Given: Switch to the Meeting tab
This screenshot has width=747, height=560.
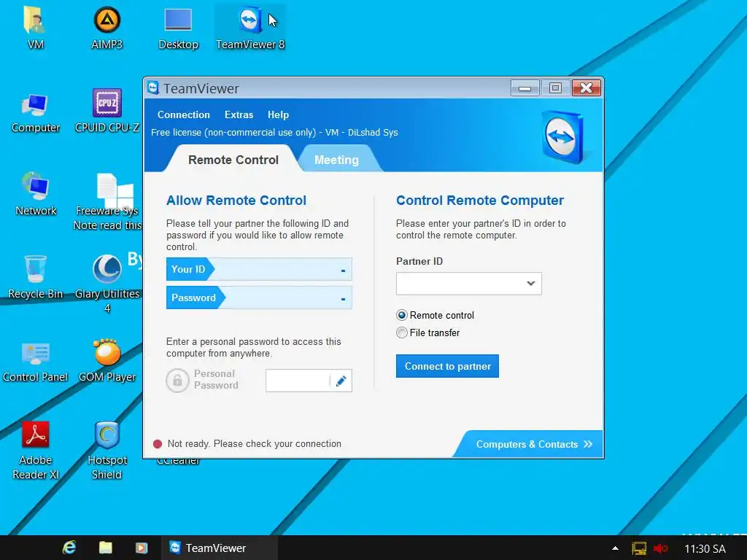Looking at the screenshot, I should pyautogui.click(x=336, y=160).
